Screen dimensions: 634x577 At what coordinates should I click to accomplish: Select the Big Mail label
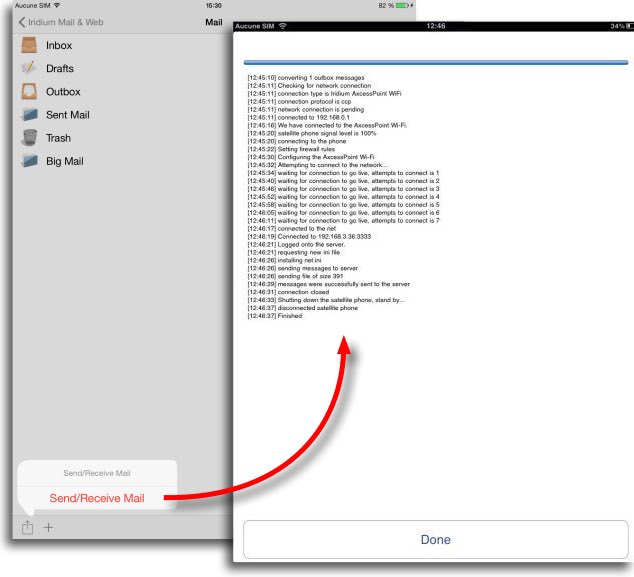65,161
